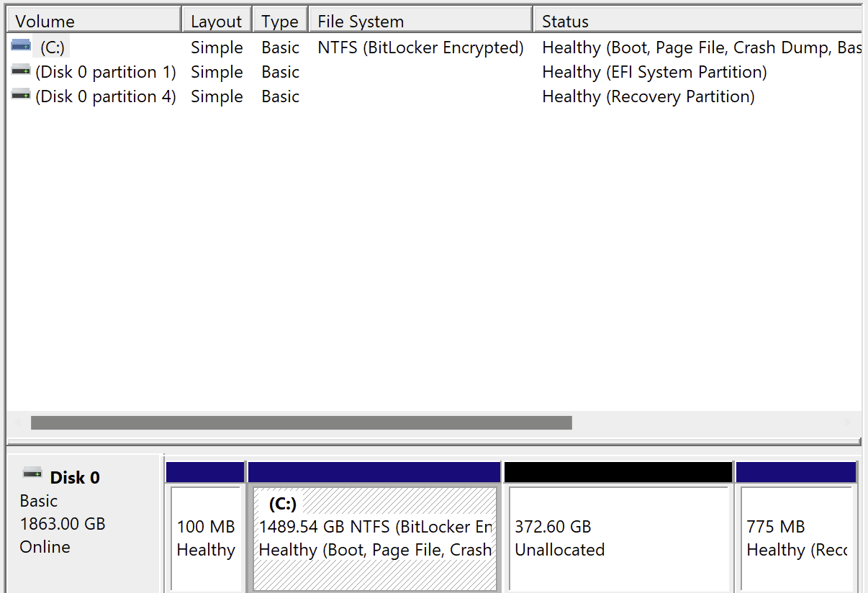Screen dimensions: 868x593
Task: Click Basic type in Disk 0 partition 1 row
Action: pyautogui.click(x=280, y=72)
